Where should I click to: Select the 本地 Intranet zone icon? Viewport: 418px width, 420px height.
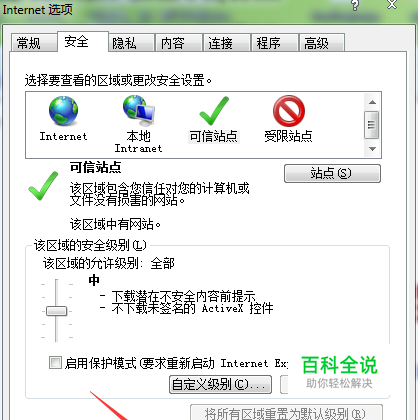pos(139,111)
